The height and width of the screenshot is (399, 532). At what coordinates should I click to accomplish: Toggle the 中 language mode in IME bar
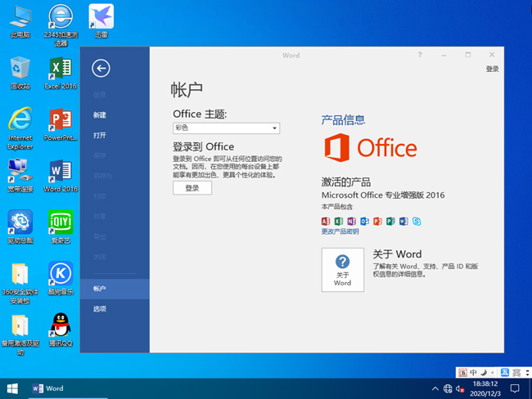473,373
